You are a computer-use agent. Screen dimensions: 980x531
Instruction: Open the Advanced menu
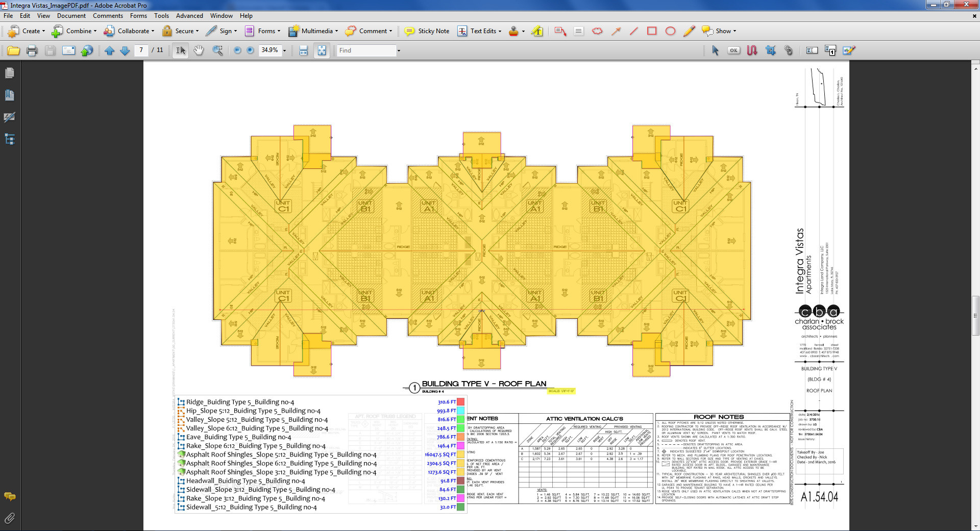click(x=189, y=16)
